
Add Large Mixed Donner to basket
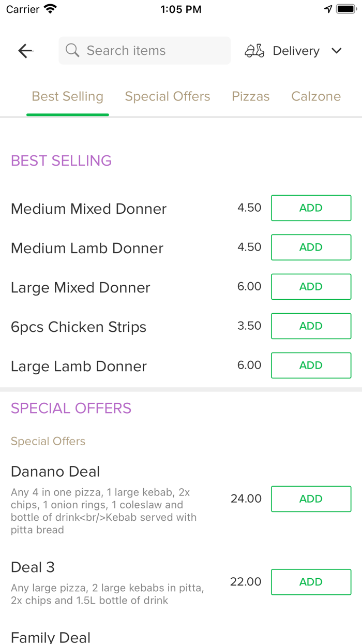(x=311, y=287)
